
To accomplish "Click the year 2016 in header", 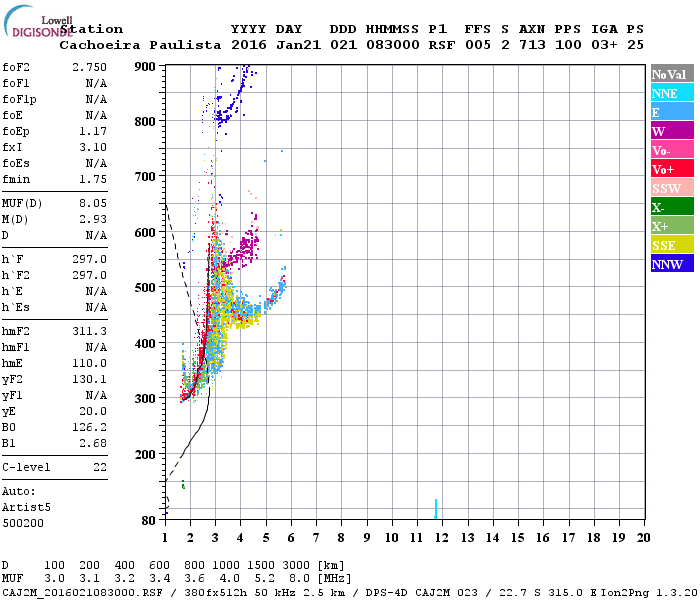I will (249, 45).
